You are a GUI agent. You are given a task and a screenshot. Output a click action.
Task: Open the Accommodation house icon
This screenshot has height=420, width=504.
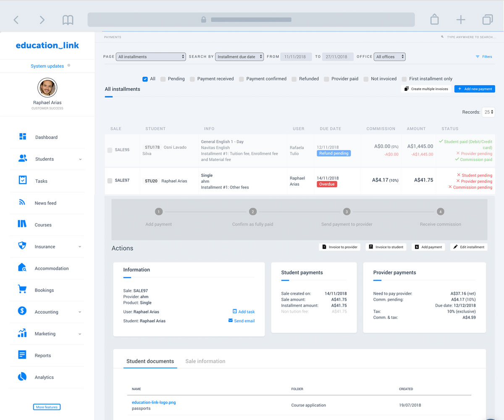(x=23, y=268)
